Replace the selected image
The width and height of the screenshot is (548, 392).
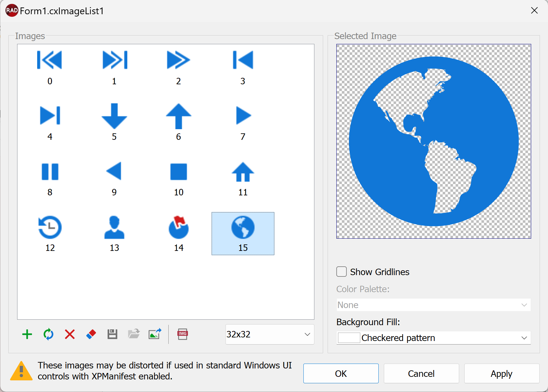tap(48, 335)
